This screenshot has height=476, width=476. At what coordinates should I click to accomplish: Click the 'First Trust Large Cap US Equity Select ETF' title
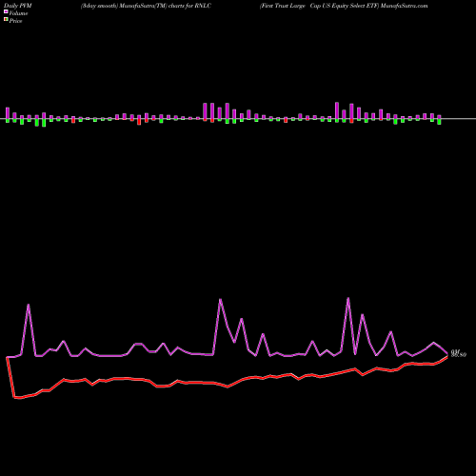[319, 6]
